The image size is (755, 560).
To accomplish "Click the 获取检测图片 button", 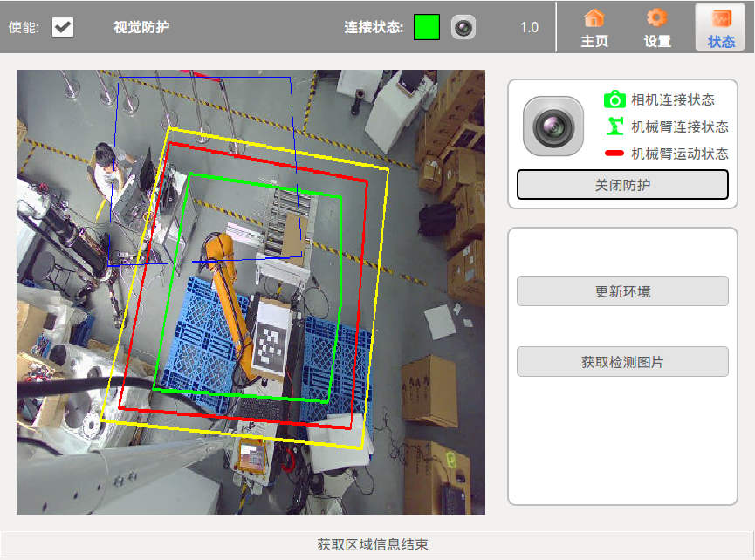I will (x=622, y=362).
